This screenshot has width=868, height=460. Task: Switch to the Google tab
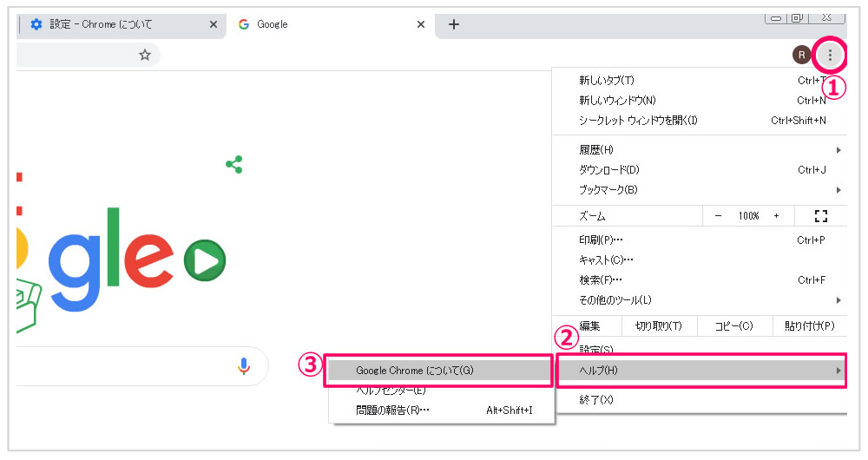(331, 25)
